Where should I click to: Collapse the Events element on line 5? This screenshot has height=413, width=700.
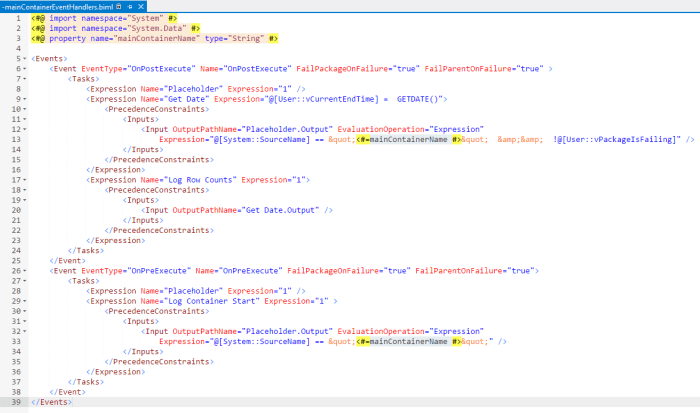pos(25,58)
